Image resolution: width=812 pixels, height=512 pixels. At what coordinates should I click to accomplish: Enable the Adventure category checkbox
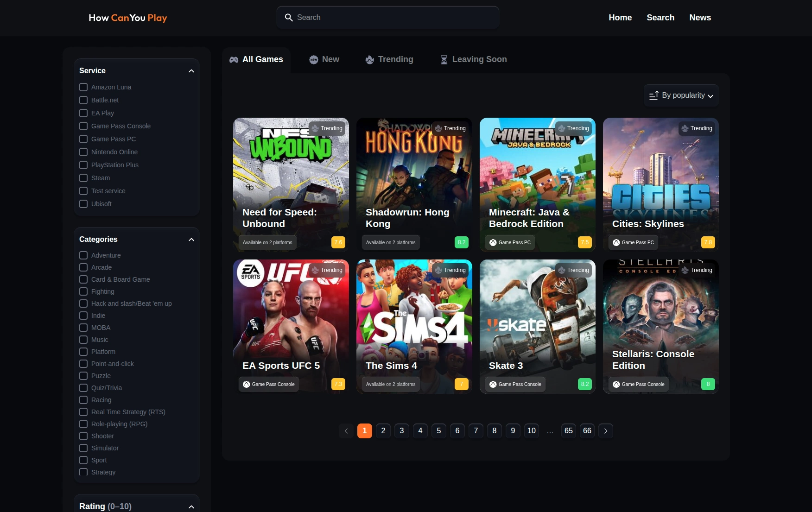(83, 255)
